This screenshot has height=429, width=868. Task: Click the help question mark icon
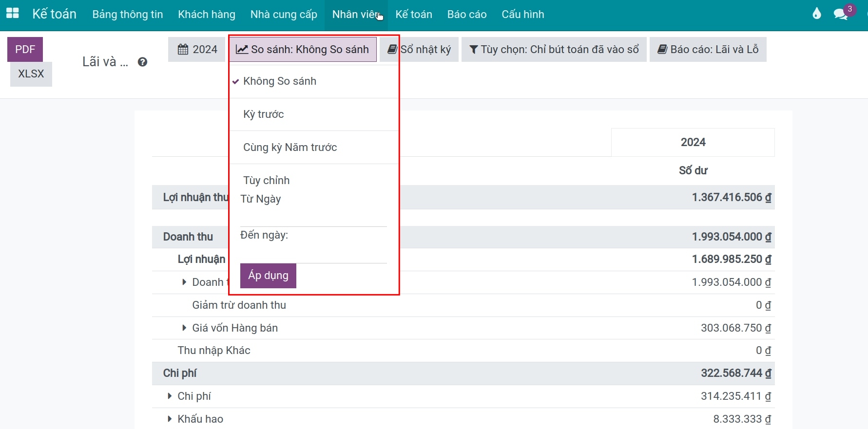(142, 62)
